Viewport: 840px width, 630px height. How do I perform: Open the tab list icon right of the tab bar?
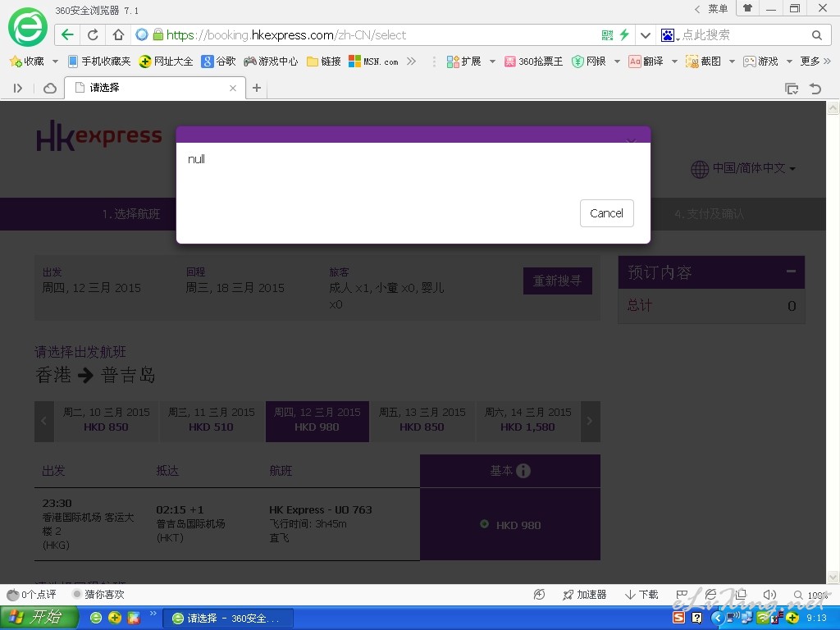(792, 89)
